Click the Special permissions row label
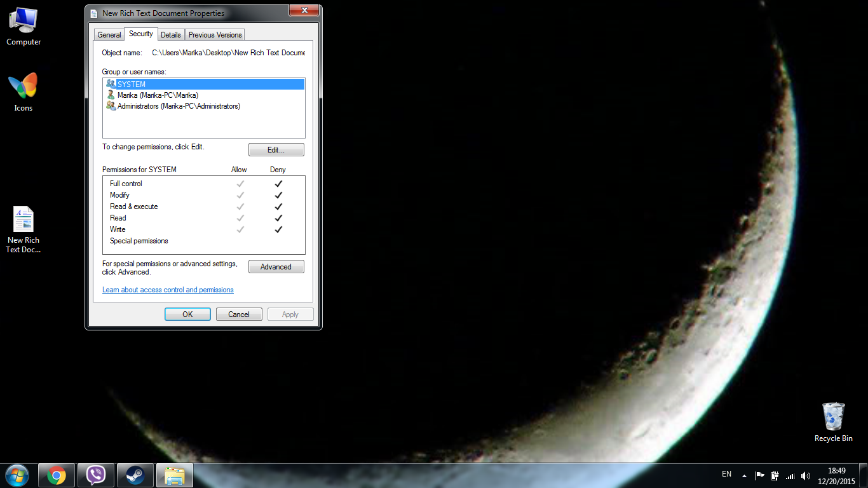The height and width of the screenshot is (488, 868). (139, 241)
